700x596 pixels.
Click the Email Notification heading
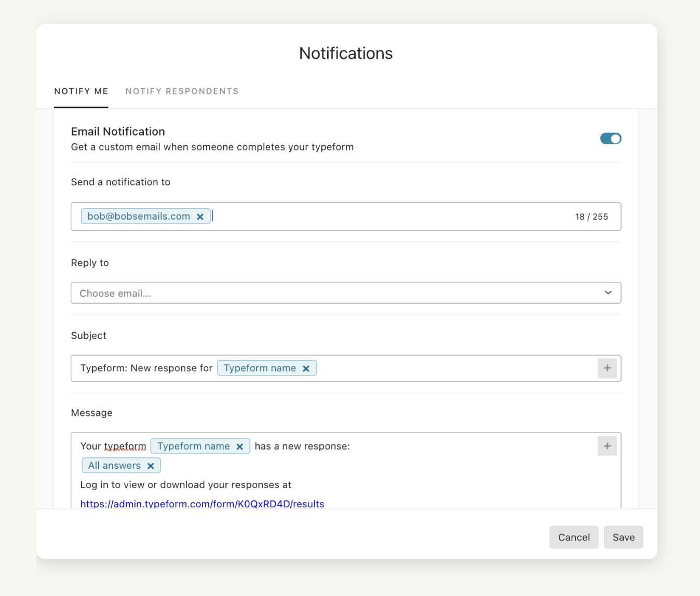click(x=118, y=131)
